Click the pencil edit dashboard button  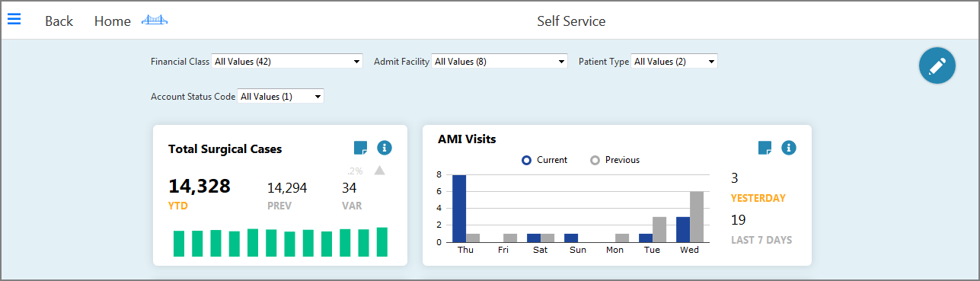[937, 65]
